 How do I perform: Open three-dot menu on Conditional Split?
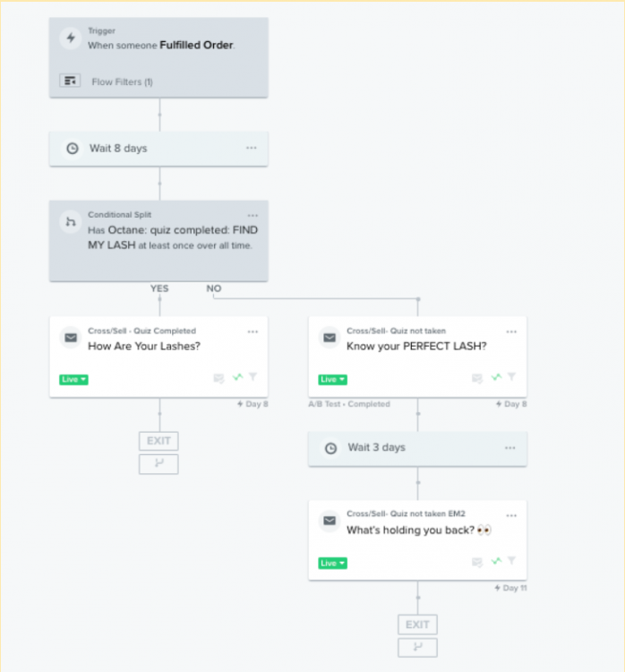pyautogui.click(x=253, y=216)
